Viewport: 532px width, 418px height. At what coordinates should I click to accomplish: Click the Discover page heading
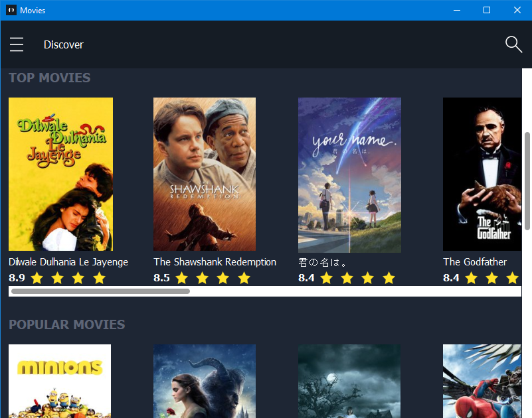pyautogui.click(x=64, y=44)
